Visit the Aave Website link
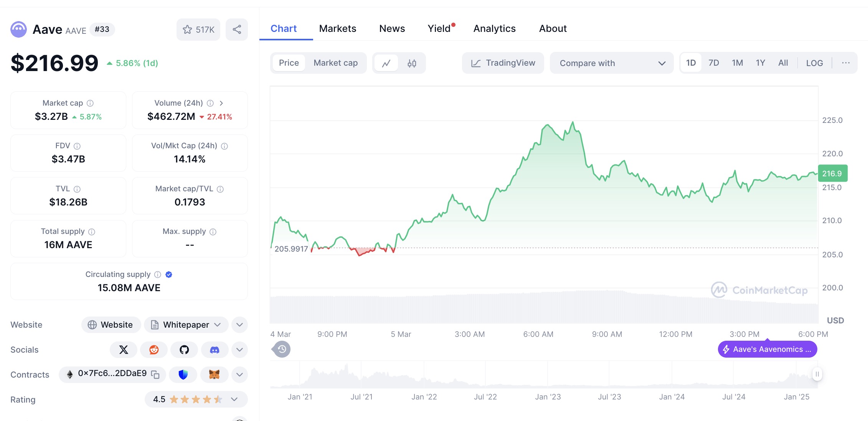 (111, 325)
